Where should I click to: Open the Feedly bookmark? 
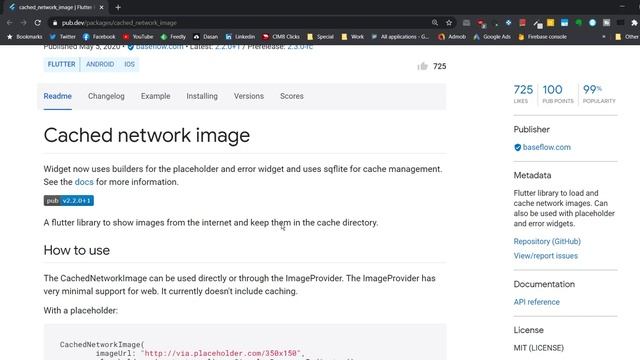173,37
